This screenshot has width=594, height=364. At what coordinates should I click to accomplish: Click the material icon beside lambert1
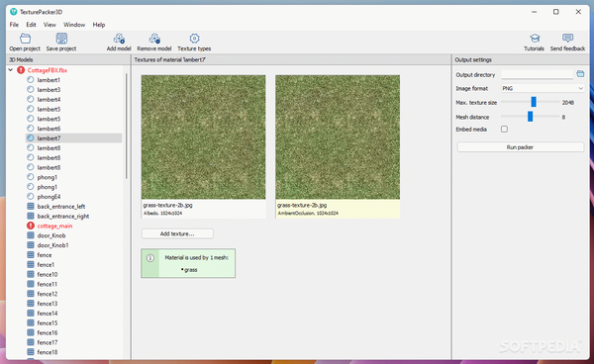pos(31,80)
